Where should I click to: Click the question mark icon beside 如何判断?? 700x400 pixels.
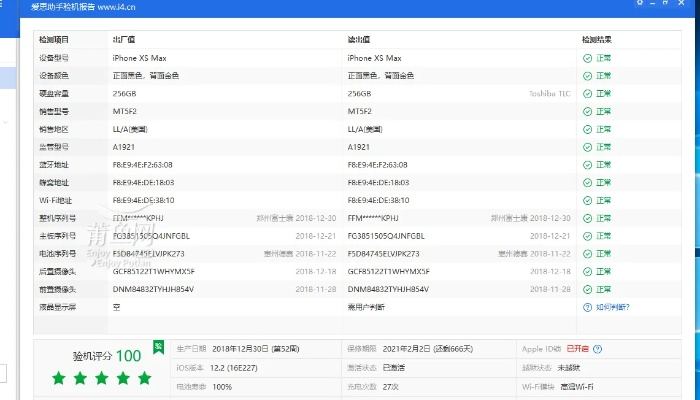click(x=588, y=308)
